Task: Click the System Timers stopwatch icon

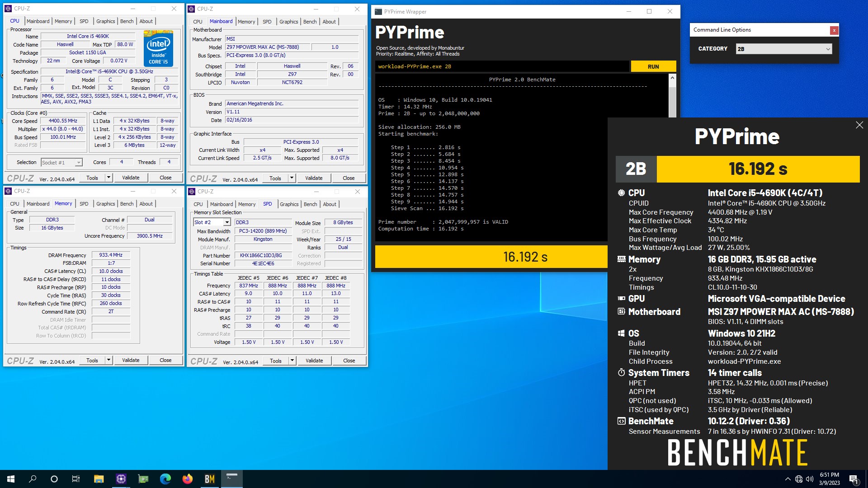Action: pos(621,373)
